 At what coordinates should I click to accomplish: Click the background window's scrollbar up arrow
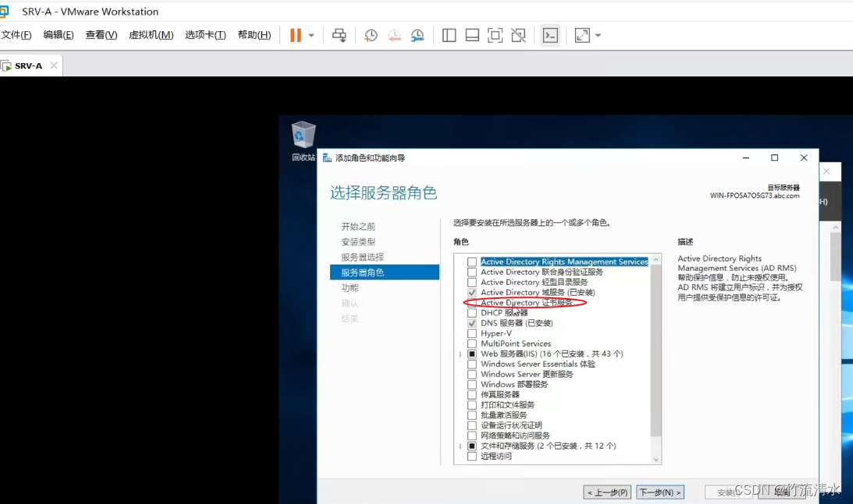tap(836, 228)
